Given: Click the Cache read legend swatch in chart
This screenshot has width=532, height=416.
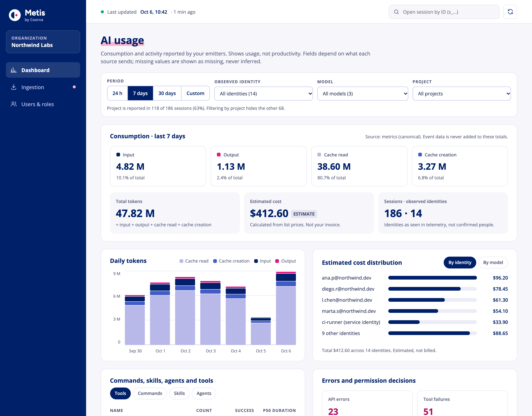Looking at the screenshot, I should point(181,261).
